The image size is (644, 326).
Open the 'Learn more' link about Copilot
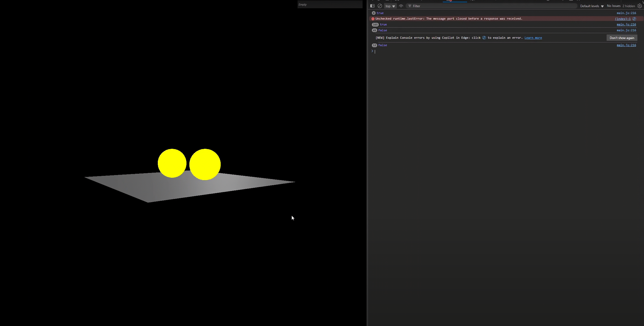point(533,38)
